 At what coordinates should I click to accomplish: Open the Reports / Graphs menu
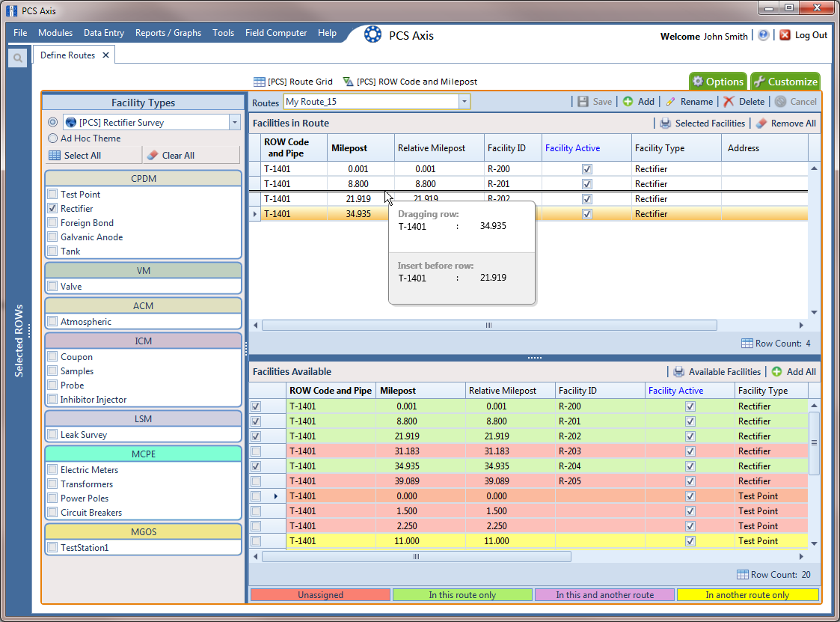click(168, 33)
